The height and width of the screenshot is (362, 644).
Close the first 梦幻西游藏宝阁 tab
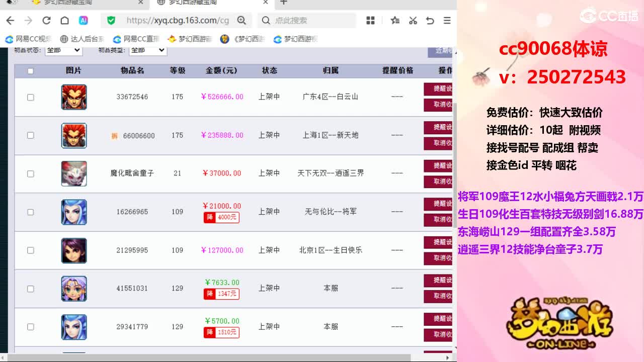point(141,3)
